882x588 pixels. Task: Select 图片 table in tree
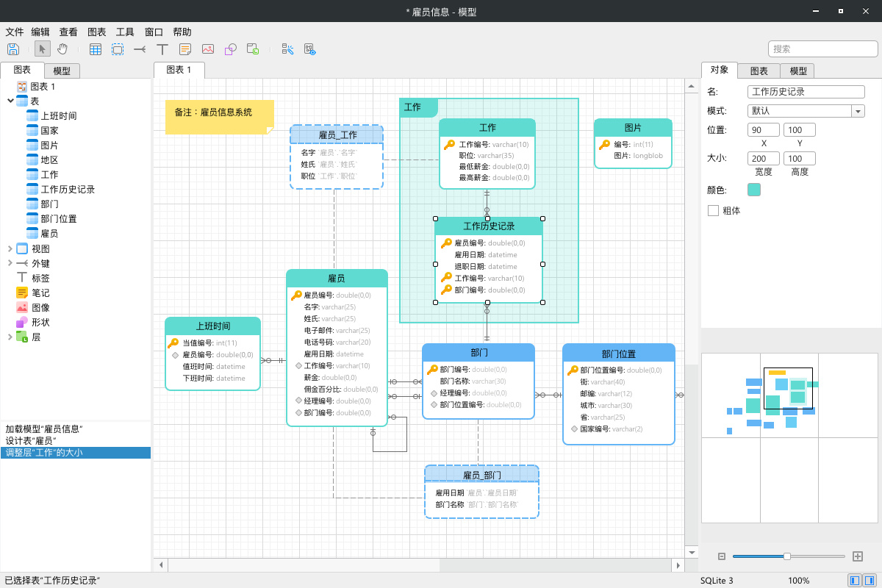49,145
